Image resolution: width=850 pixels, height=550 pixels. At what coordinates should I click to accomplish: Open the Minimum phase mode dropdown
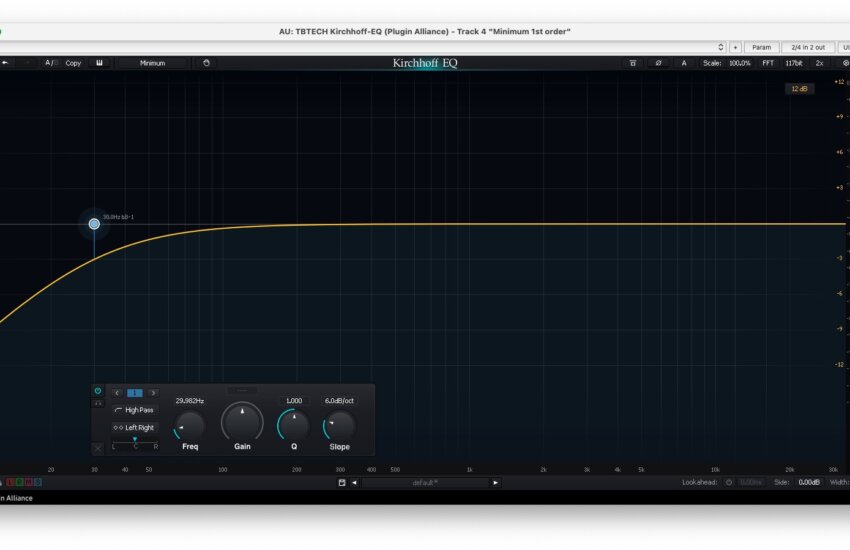pyautogui.click(x=152, y=63)
